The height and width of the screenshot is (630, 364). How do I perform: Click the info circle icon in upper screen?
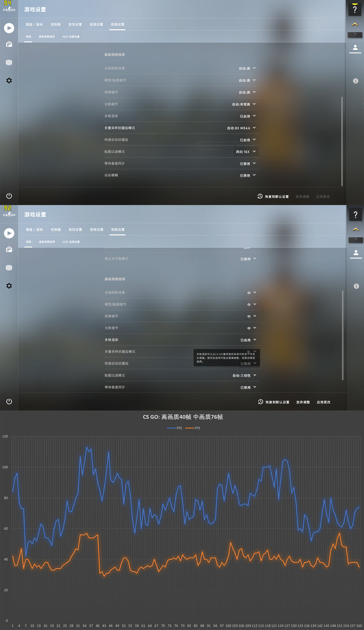click(x=356, y=81)
